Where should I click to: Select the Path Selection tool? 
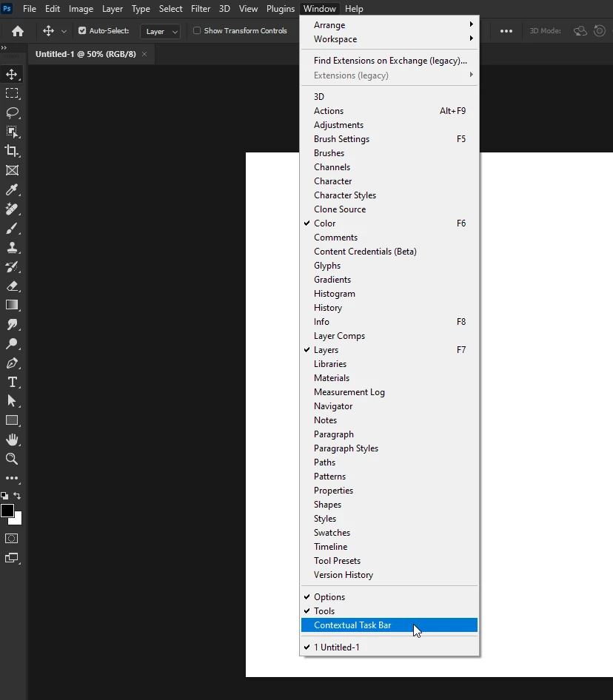coord(12,401)
